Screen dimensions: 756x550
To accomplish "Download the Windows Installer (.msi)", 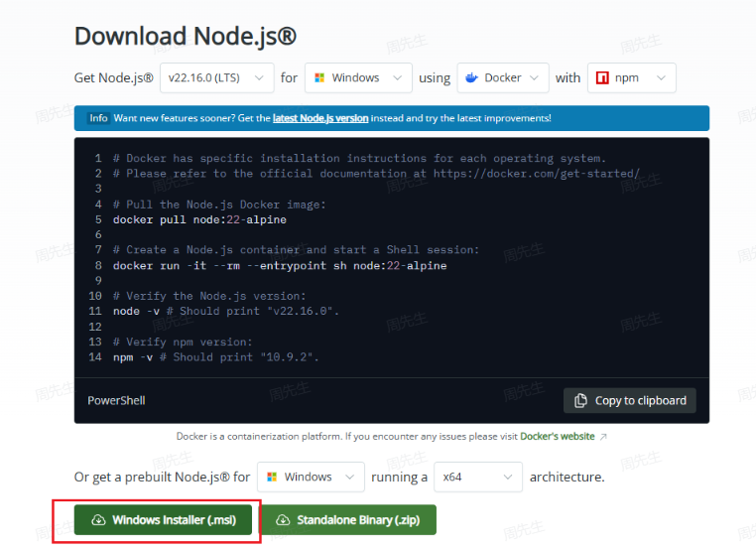I will click(163, 519).
